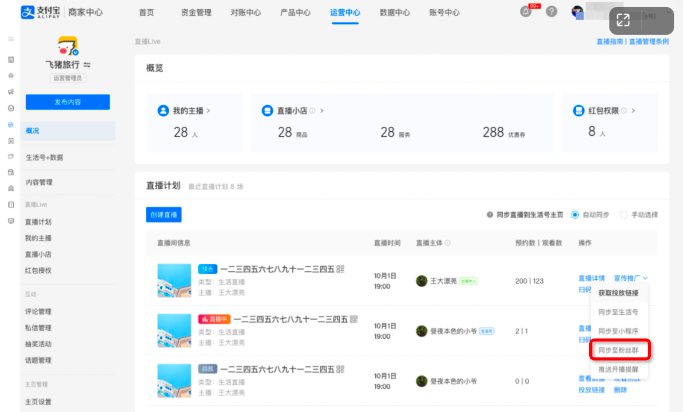Viewport: 683px width, 412px height.
Task: Click the notification bell icon with 99+ badge
Action: coord(527,12)
